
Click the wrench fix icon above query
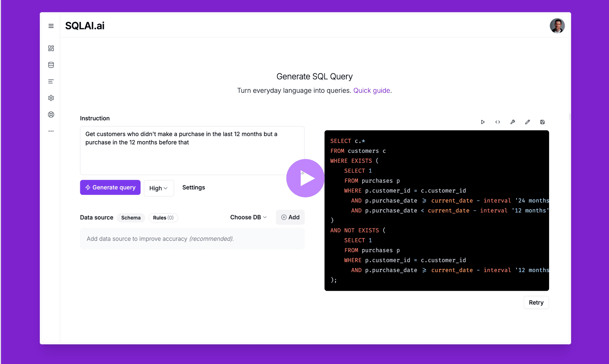pos(513,122)
